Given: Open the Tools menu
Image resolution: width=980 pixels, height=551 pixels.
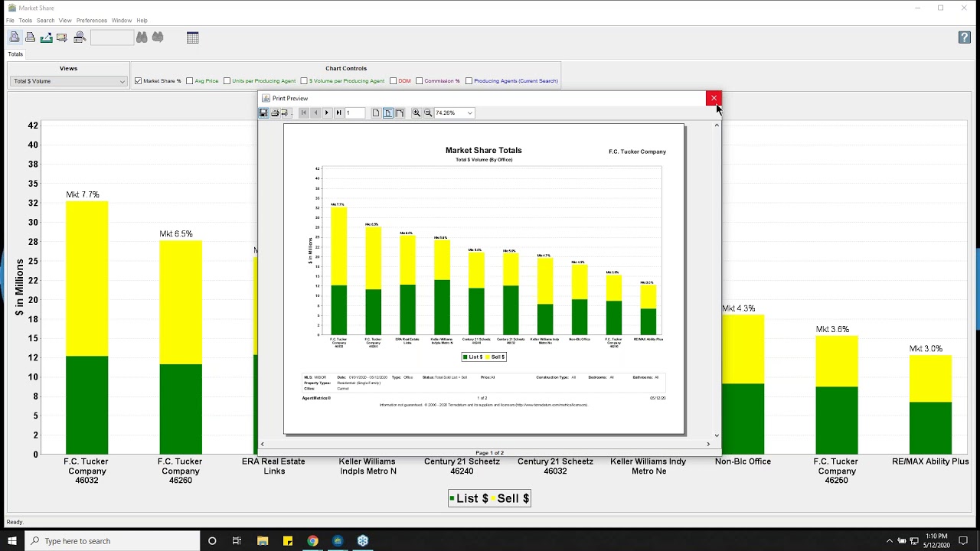Looking at the screenshot, I should click(x=25, y=21).
